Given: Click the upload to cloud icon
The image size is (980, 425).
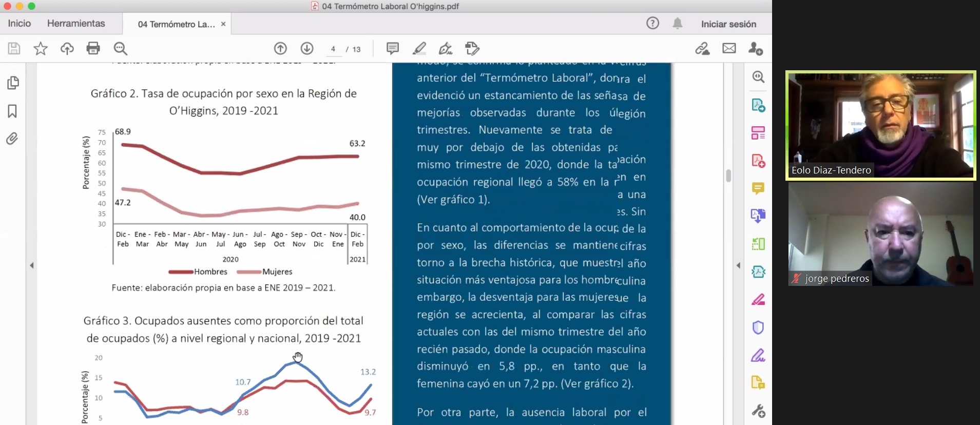Looking at the screenshot, I should point(67,49).
